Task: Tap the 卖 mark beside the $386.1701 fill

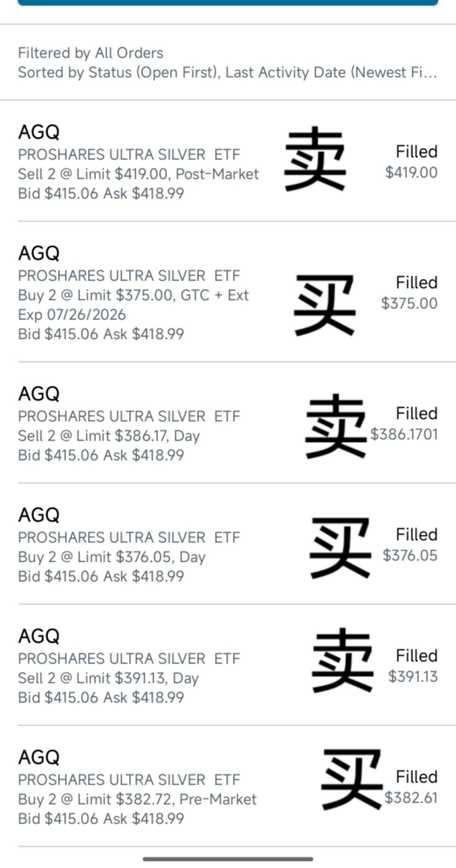Action: (335, 426)
